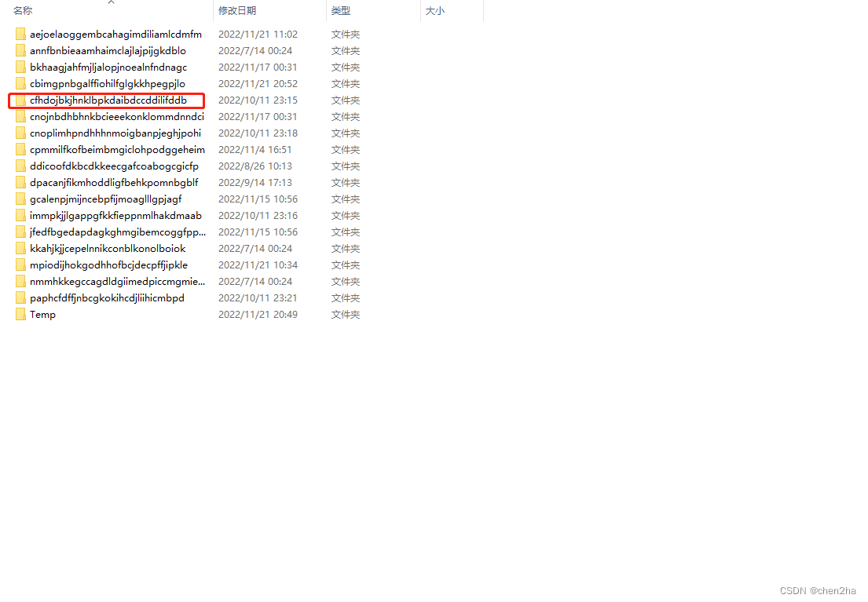This screenshot has height=602, width=868.
Task: Select folder name cpmmilfkofbeimbmgiclohpodggeheim
Action: pyautogui.click(x=117, y=150)
